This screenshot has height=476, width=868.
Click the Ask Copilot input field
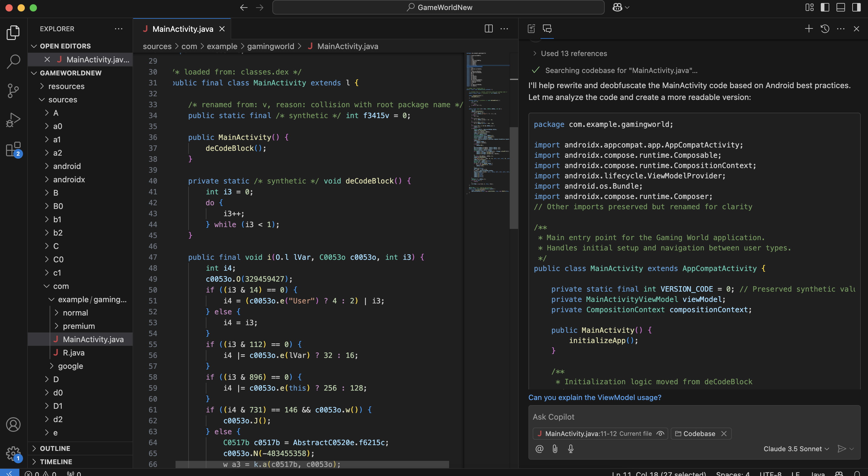click(x=694, y=417)
